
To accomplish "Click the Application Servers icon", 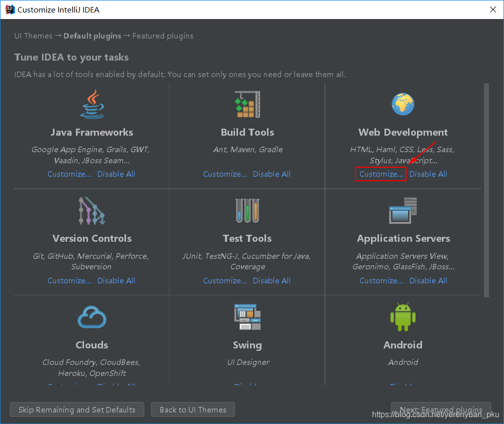I will pos(403,211).
